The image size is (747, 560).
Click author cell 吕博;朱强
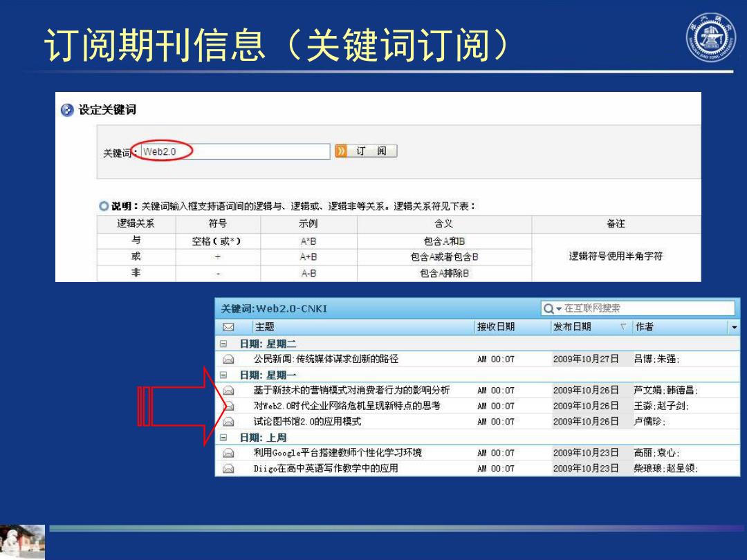(656, 359)
